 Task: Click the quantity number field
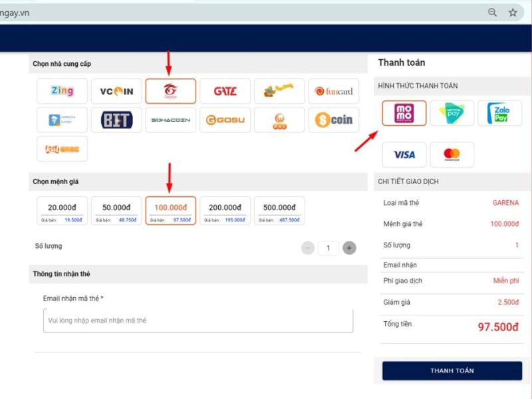(x=329, y=248)
